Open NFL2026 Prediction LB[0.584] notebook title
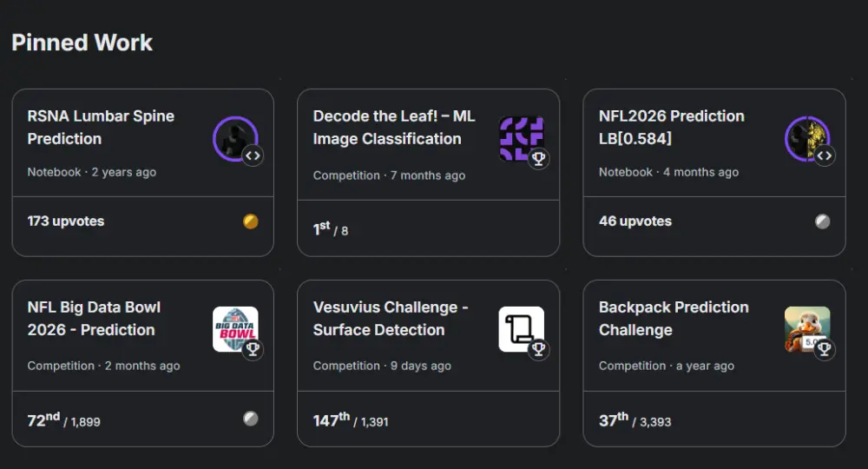Screen dimensions: 868x469 tap(671, 127)
